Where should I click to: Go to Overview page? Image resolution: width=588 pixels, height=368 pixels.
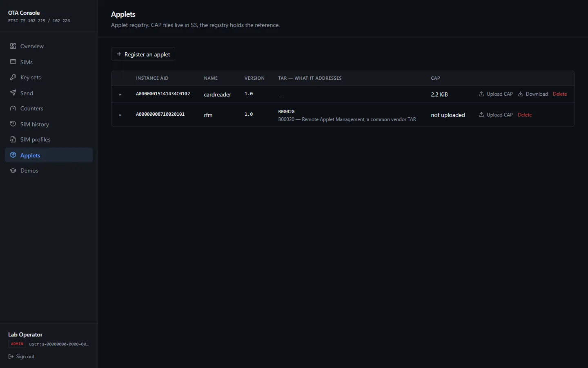click(x=49, y=46)
